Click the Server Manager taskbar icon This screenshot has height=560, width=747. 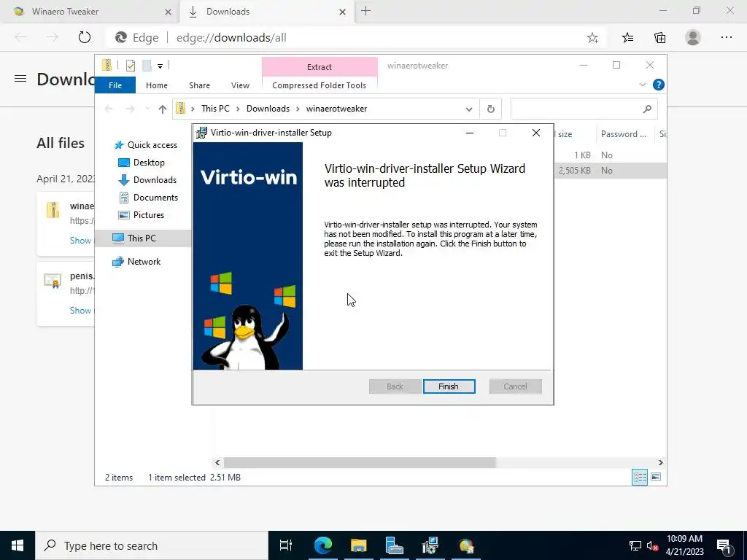tap(395, 545)
